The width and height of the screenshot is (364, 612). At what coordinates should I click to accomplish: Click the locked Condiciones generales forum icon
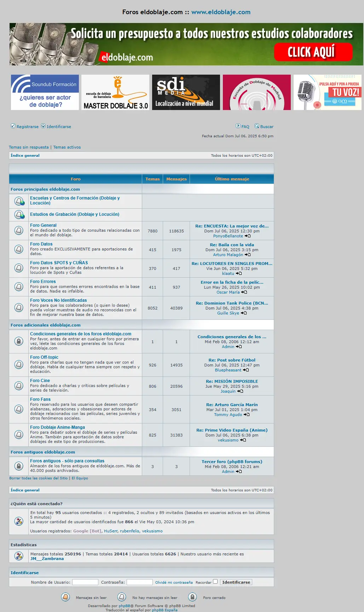[x=19, y=341]
